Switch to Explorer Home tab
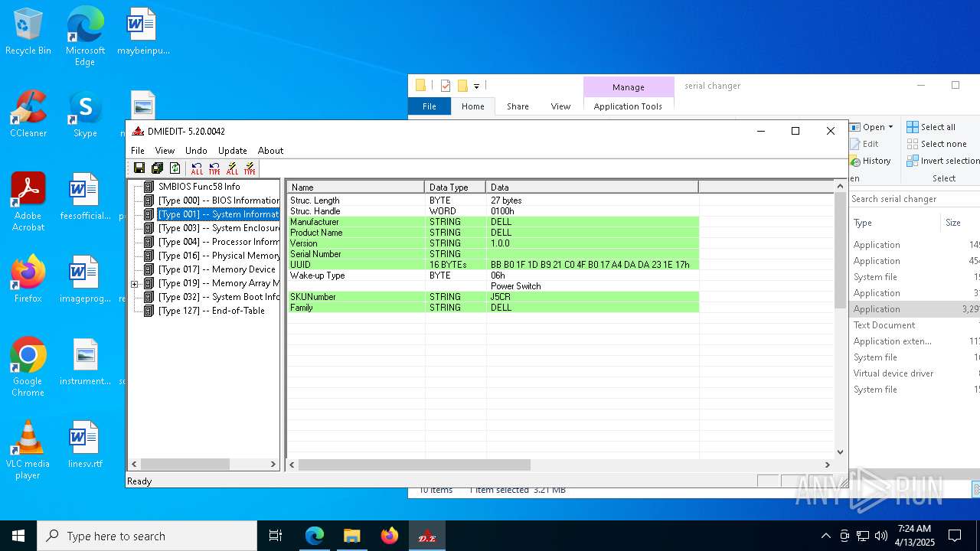Screen dimensions: 980x551 472,106
